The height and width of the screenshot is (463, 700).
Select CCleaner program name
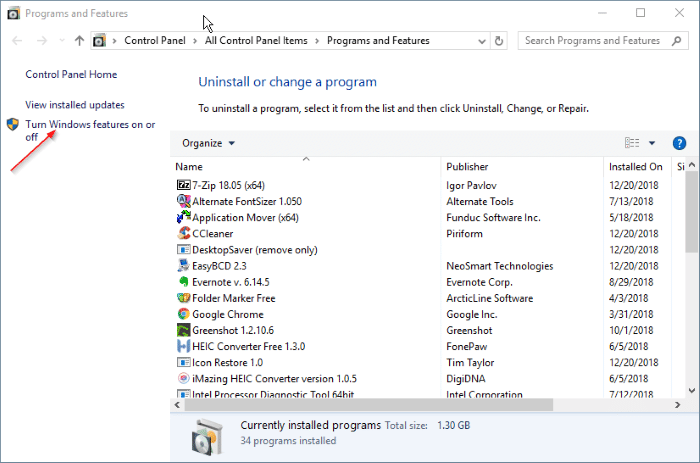point(212,234)
